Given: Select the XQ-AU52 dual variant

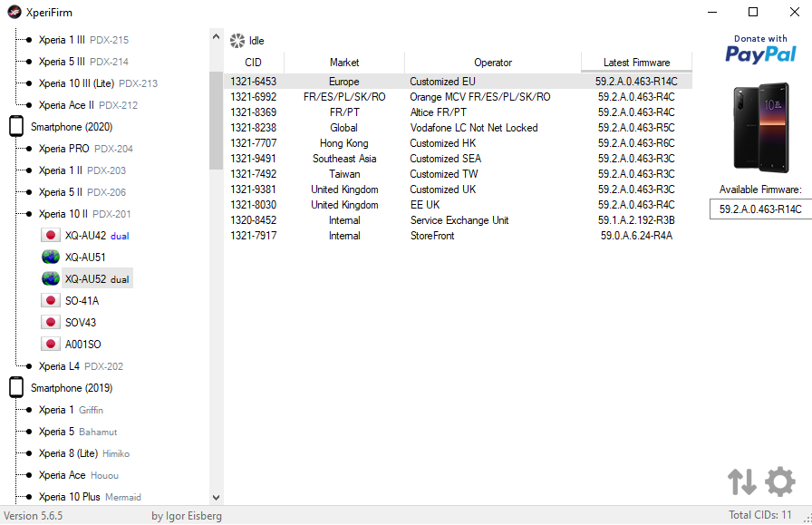Looking at the screenshot, I should pyautogui.click(x=97, y=279).
